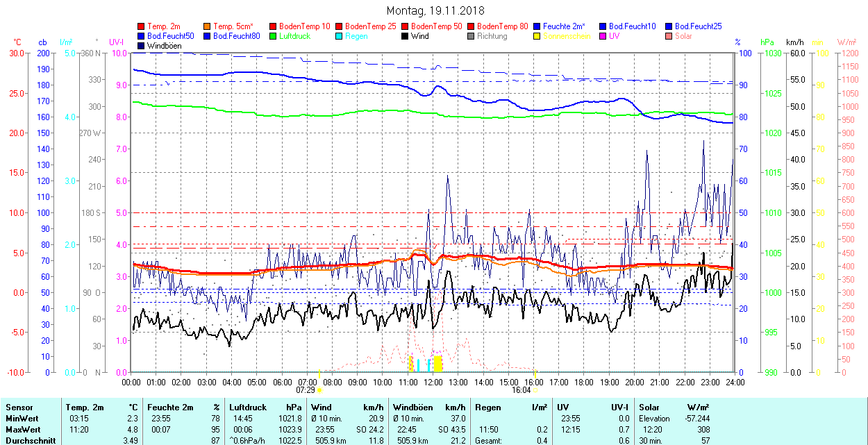Click the salmon Solar legend square
The width and height of the screenshot is (868, 445).
tap(669, 36)
